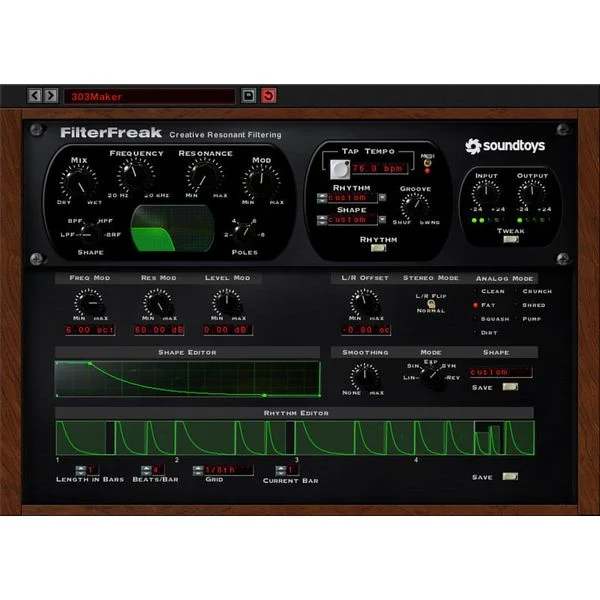Click the green filter response display
The width and height of the screenshot is (600, 600).
172,228
